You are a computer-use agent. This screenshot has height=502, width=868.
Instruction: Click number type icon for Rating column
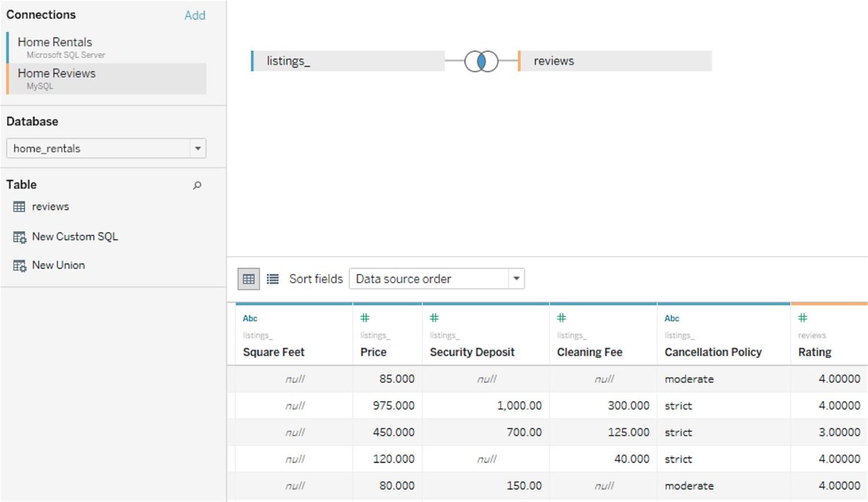click(x=803, y=318)
